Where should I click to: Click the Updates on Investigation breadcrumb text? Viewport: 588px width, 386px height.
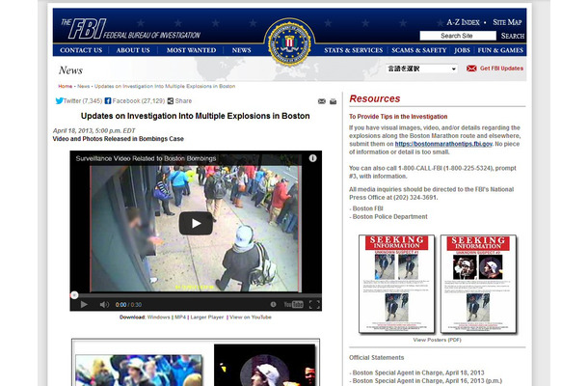165,86
